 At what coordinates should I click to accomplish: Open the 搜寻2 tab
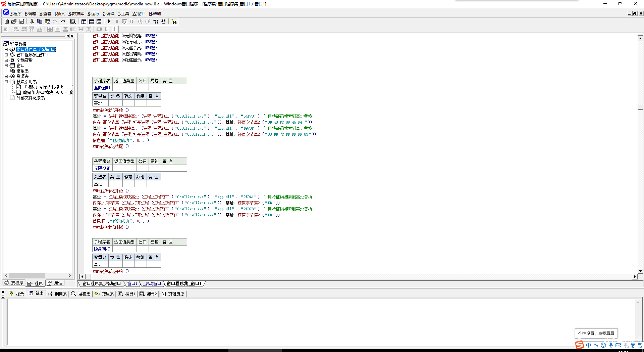149,294
